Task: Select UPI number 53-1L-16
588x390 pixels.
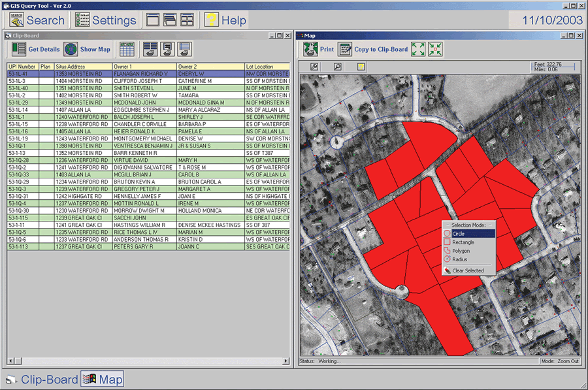Action: coord(23,131)
